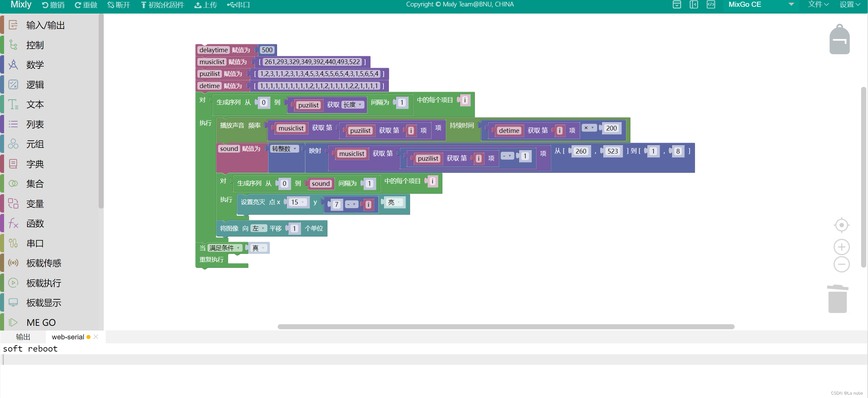
Task: Edit the 523 mapping value field
Action: (x=612, y=151)
